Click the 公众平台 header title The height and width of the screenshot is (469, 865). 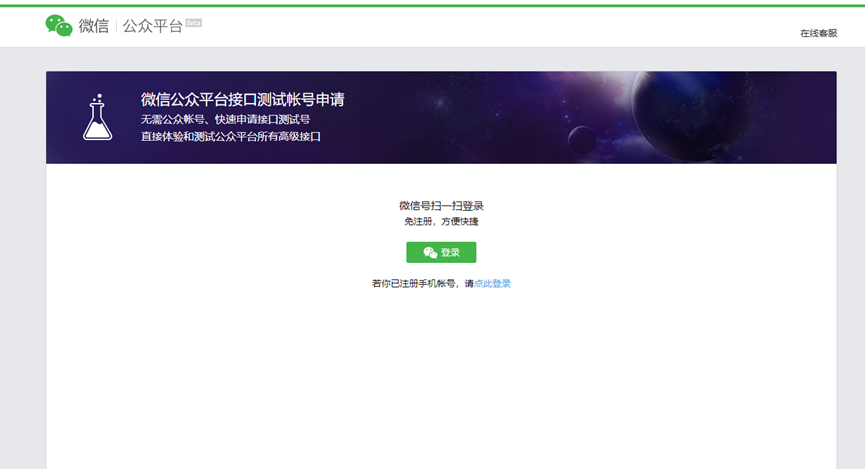[x=152, y=26]
